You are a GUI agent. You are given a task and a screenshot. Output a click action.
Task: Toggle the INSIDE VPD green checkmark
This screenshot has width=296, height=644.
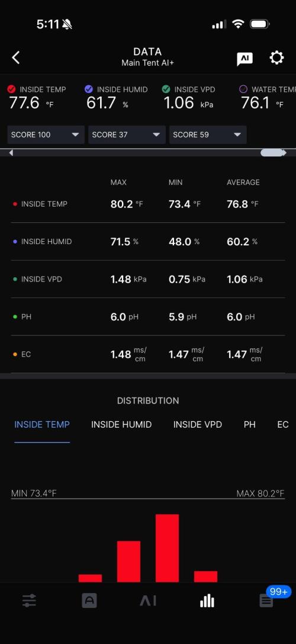click(166, 89)
